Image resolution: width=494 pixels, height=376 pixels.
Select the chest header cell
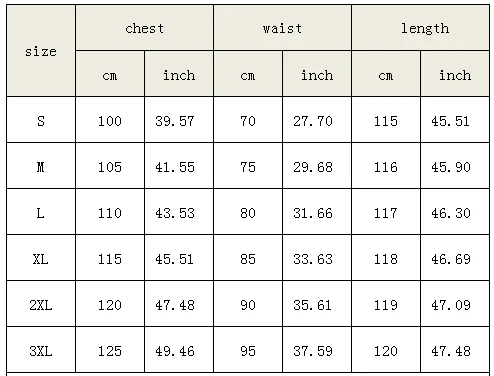144,28
